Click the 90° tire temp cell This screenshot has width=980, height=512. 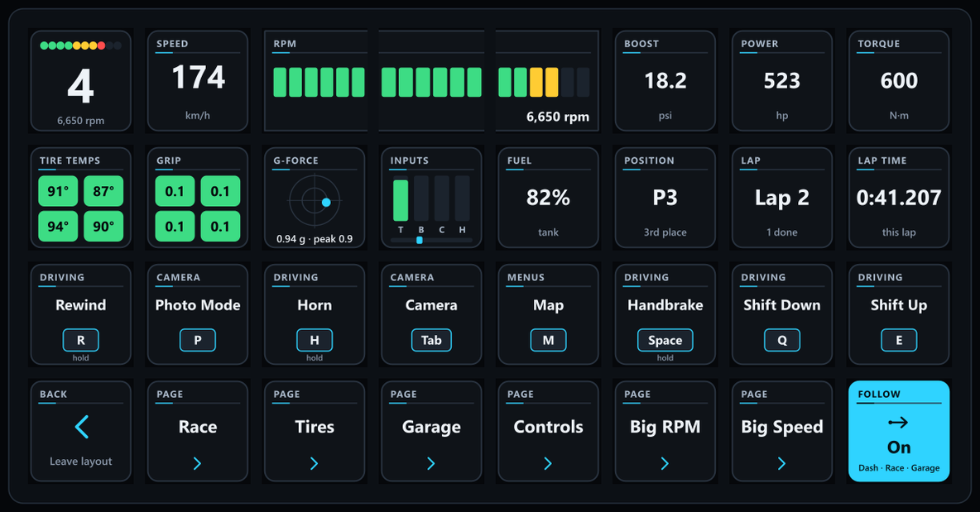pyautogui.click(x=103, y=226)
